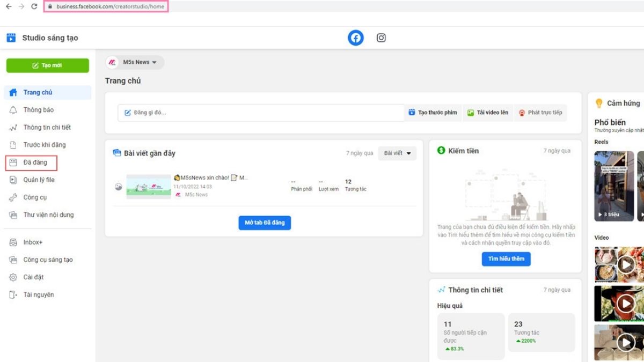
Task: Go to Quản lý file in the sidebar
Action: 39,180
